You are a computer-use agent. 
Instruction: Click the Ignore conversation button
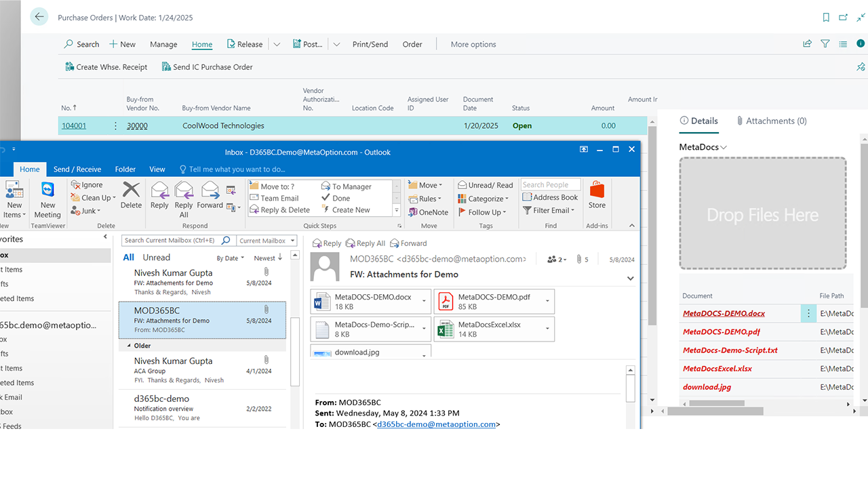pyautogui.click(x=87, y=185)
